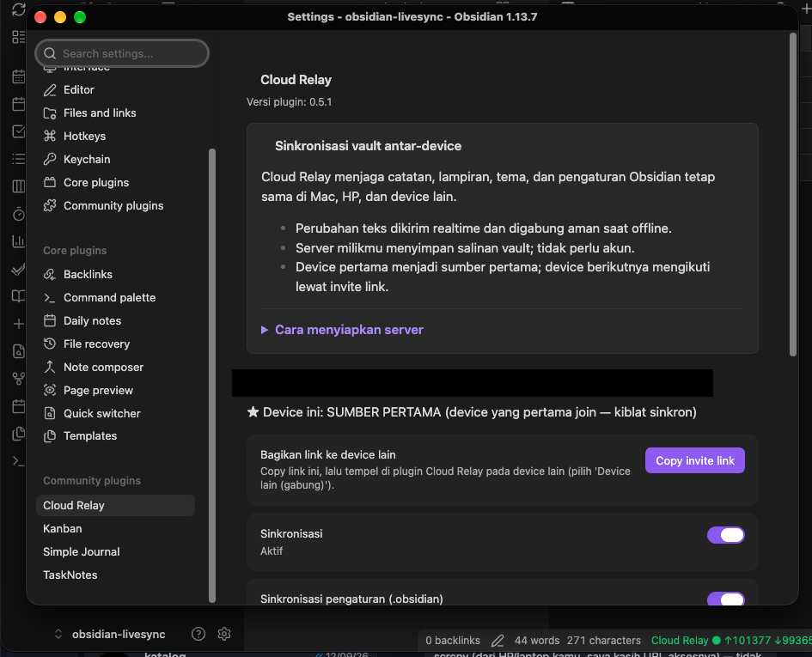Click the file search icon in ribbon
The image size is (812, 657).
19,351
